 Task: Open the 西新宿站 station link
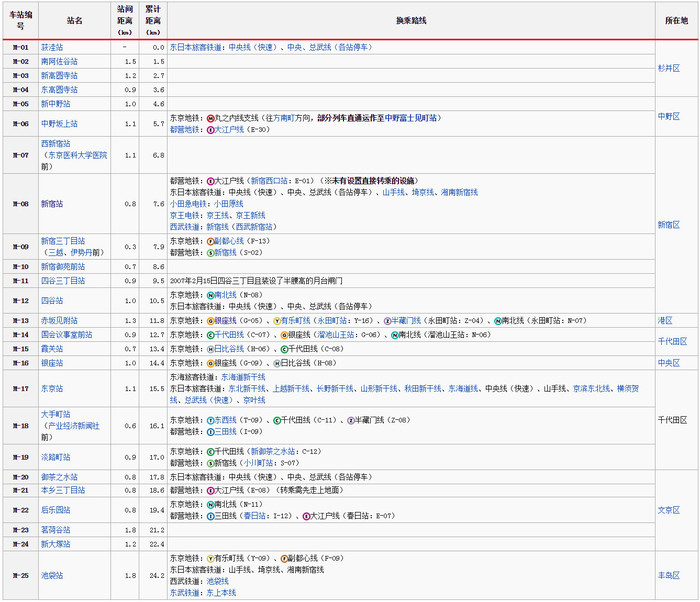[55, 144]
